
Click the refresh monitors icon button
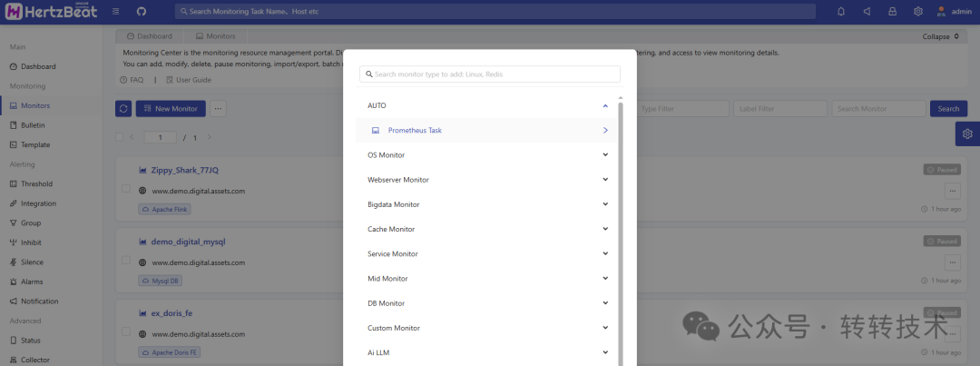click(x=123, y=108)
